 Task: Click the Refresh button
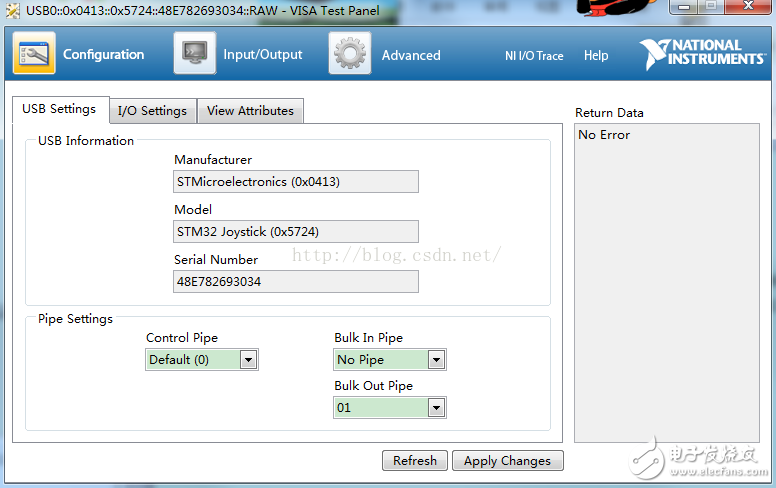pyautogui.click(x=415, y=461)
